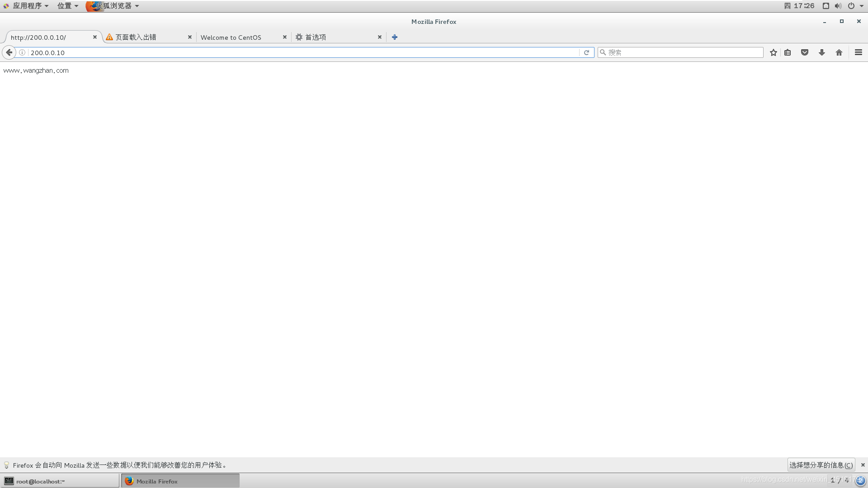Open the Firefox hamburger menu

(x=859, y=52)
